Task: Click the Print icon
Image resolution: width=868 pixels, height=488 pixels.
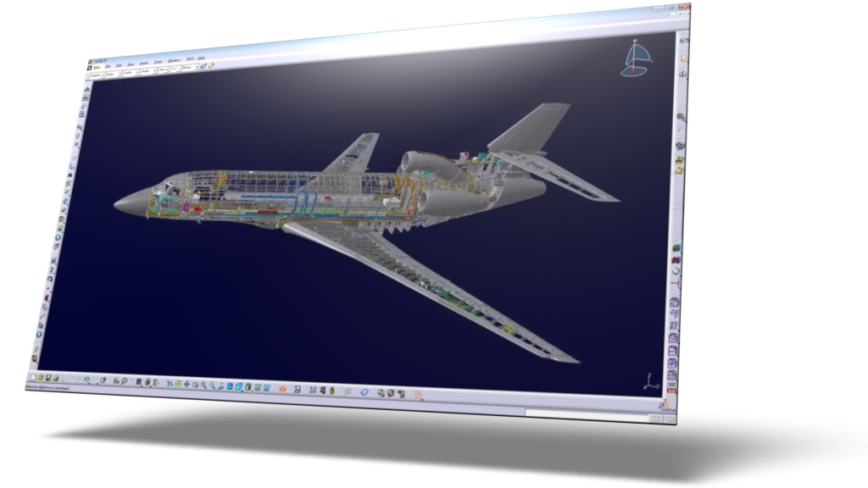Action: tap(56, 378)
